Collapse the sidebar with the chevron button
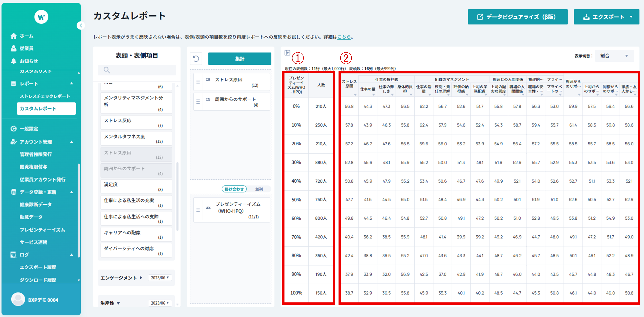 coord(81,25)
